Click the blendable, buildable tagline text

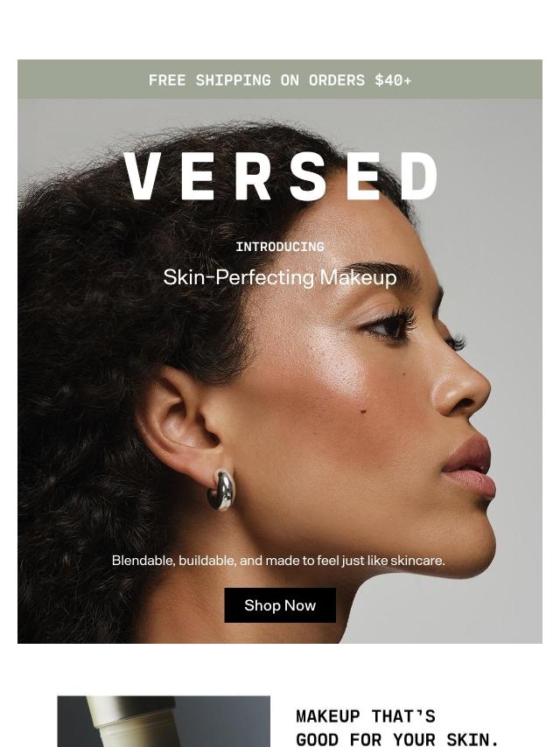pos(278,561)
